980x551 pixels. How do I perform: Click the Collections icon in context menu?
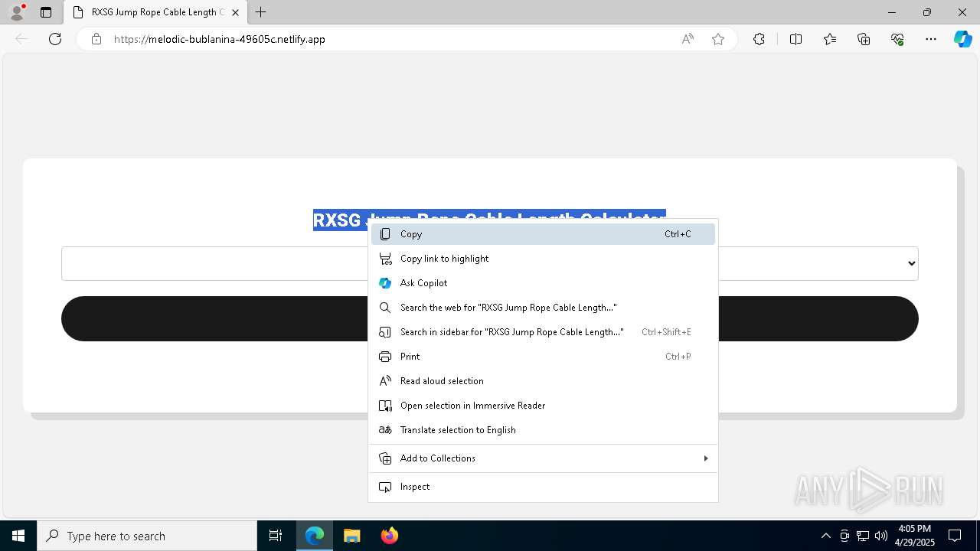(385, 458)
